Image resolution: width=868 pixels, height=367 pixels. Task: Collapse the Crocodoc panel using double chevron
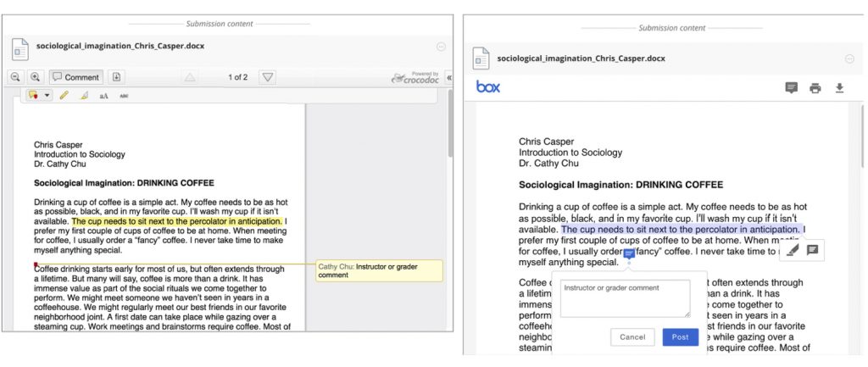pos(449,78)
